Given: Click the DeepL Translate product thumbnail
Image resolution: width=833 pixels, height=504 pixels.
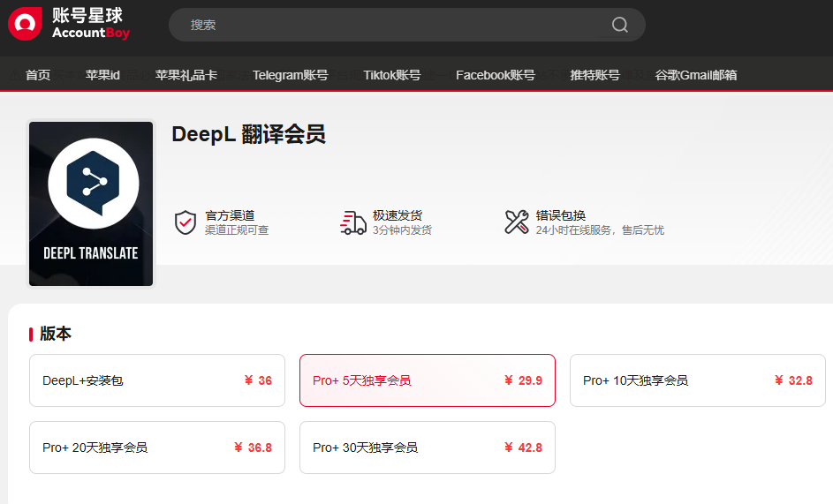Looking at the screenshot, I should [91, 204].
